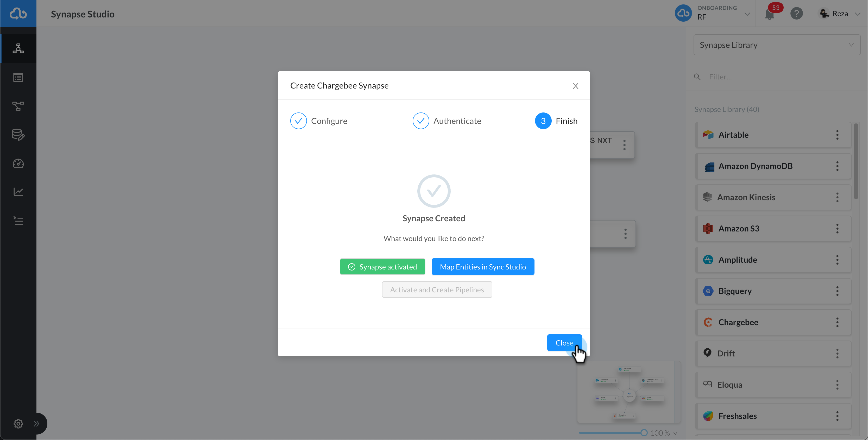Click the canvas zoom slider handle
The height and width of the screenshot is (440, 868).
pyautogui.click(x=644, y=433)
